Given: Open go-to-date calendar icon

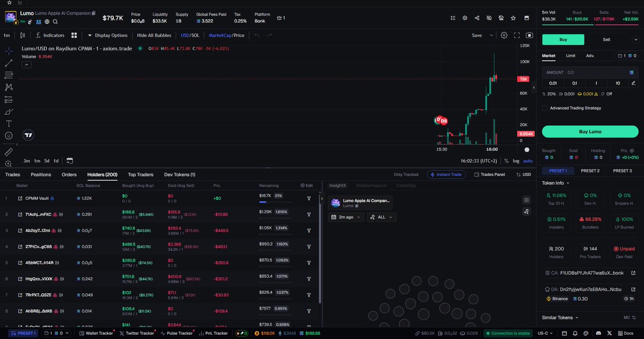Looking at the screenshot, I should click(69, 161).
